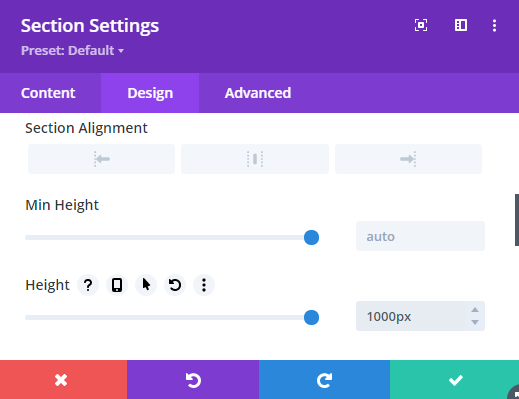Decrease Height with the stepper down arrow
The width and height of the screenshot is (519, 399).
(x=475, y=322)
